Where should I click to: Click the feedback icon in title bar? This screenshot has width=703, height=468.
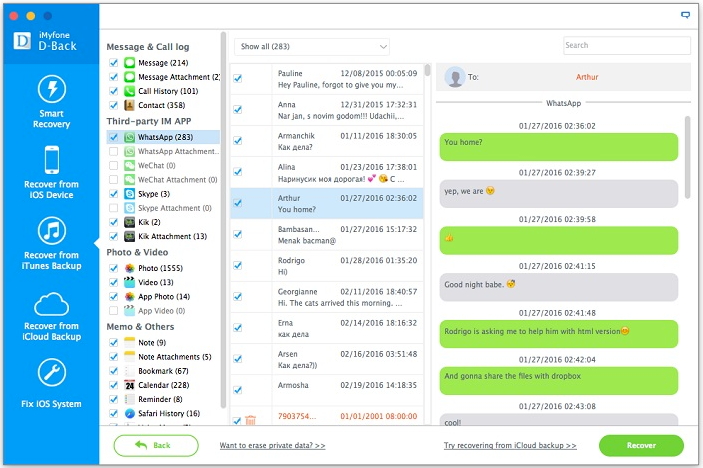coord(685,16)
